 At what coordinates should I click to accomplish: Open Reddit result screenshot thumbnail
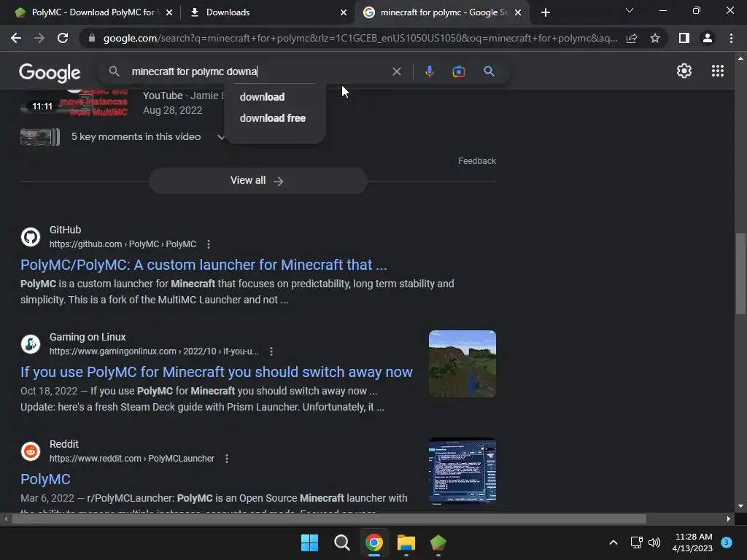[x=462, y=471]
